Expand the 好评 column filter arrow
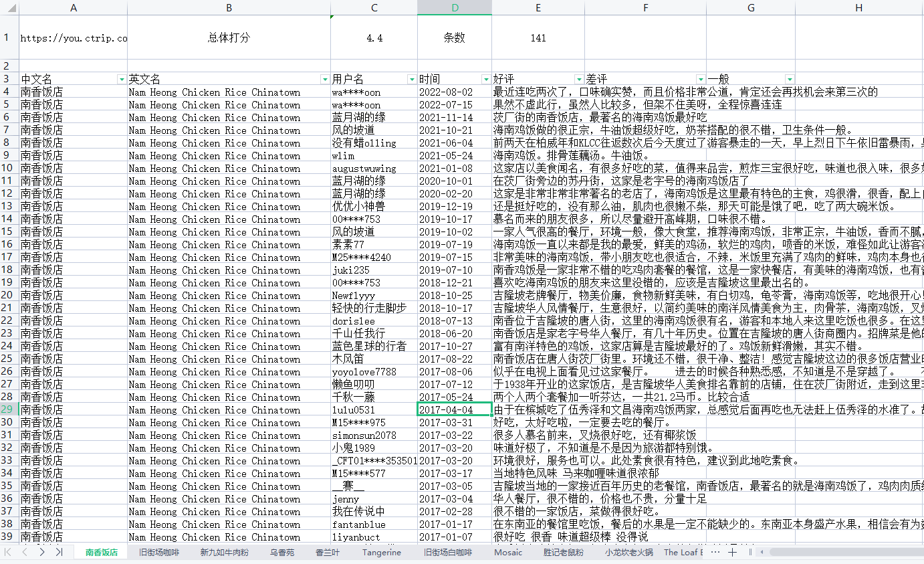The width and height of the screenshot is (924, 564). (x=579, y=79)
